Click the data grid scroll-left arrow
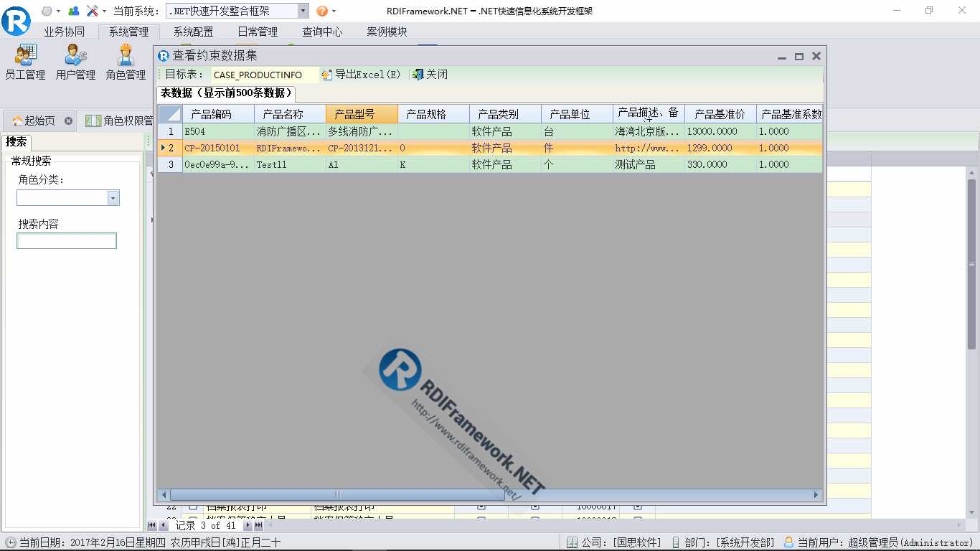 click(x=164, y=494)
